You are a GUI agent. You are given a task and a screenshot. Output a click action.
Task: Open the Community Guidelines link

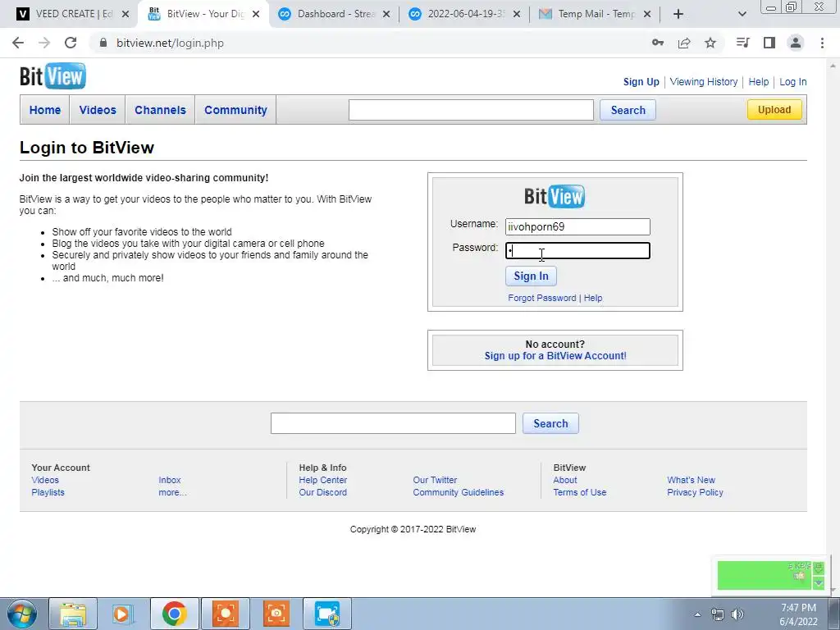[458, 492]
